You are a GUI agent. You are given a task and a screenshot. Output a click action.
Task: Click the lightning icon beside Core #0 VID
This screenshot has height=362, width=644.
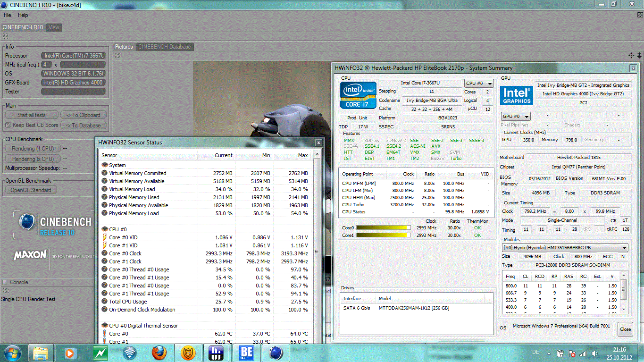[x=104, y=237]
